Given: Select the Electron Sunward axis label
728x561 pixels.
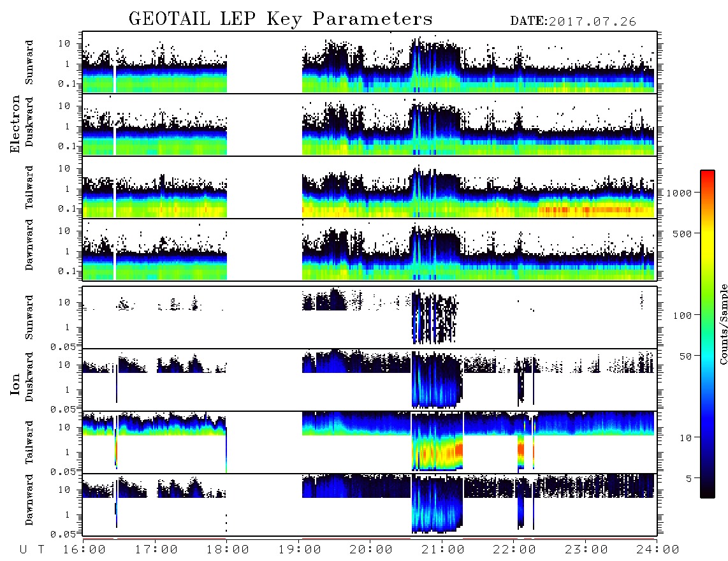Looking at the screenshot, I should [x=29, y=62].
